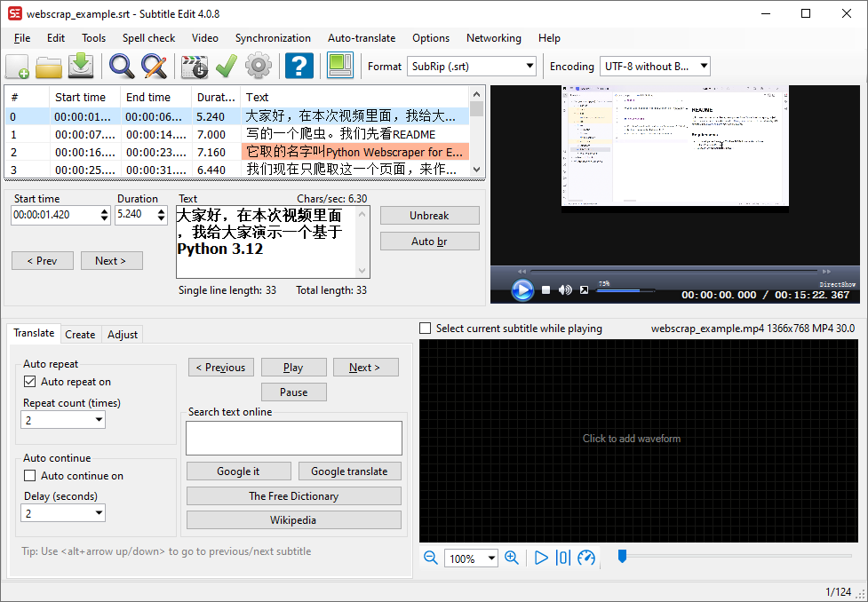Zoom out the waveform

pyautogui.click(x=430, y=558)
